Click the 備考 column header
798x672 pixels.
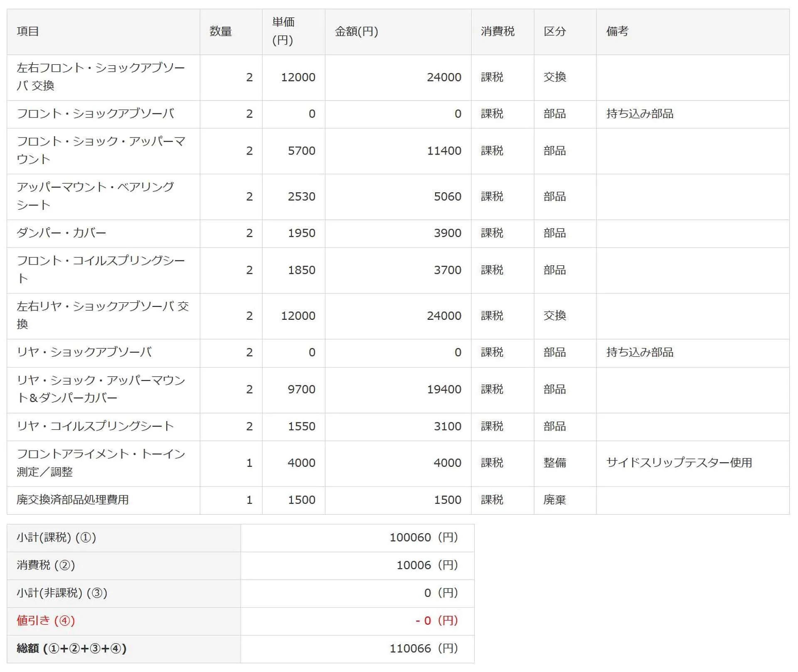[x=617, y=32]
